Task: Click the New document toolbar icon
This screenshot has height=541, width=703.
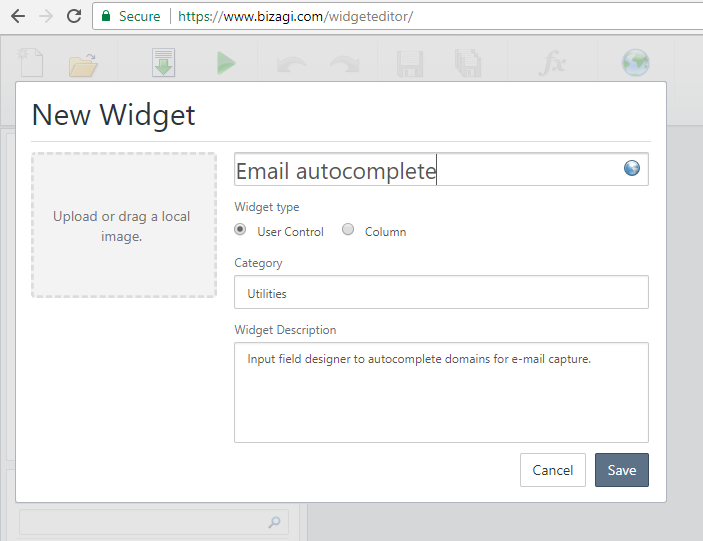Action: click(30, 63)
